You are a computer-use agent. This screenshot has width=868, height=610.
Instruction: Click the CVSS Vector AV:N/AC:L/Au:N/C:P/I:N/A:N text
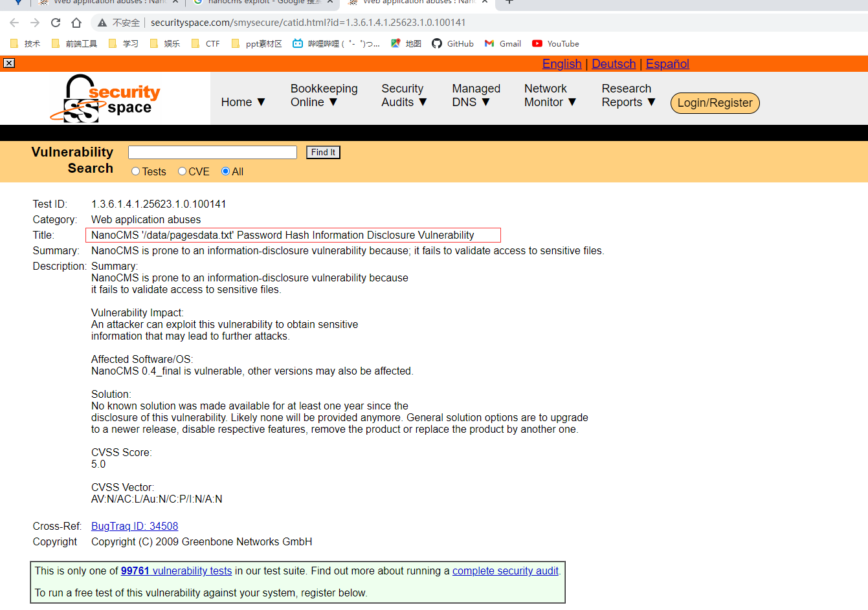point(157,499)
